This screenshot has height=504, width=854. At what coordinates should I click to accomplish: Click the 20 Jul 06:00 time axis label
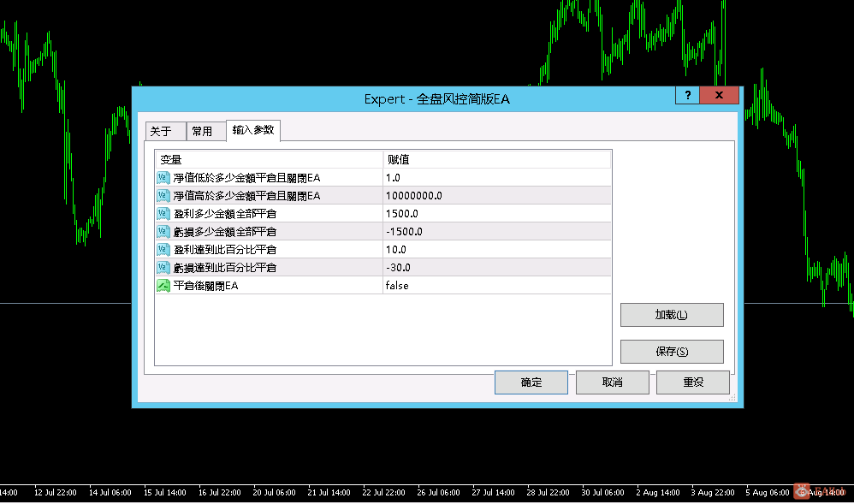point(274,493)
